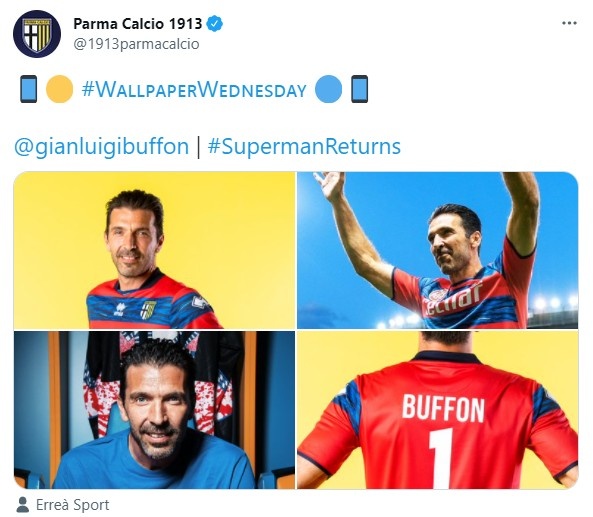The width and height of the screenshot is (593, 517).
Task: Open the three-dot more options menu
Action: pyautogui.click(x=569, y=23)
